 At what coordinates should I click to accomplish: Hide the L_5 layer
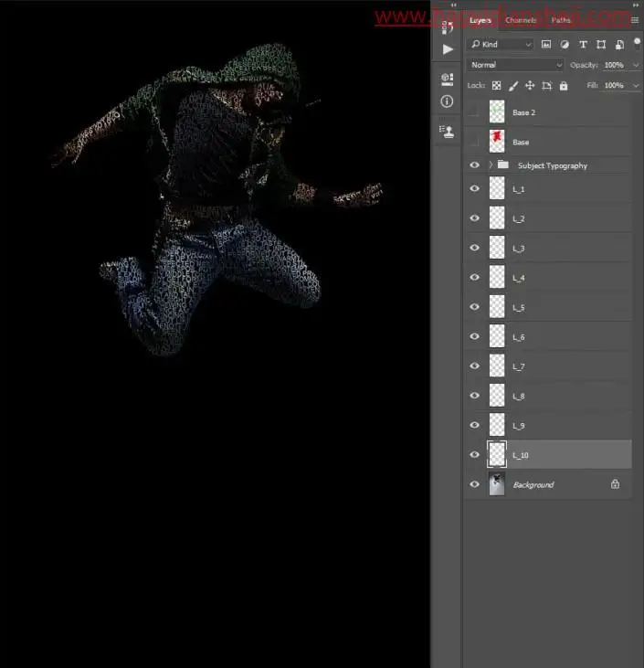click(474, 307)
